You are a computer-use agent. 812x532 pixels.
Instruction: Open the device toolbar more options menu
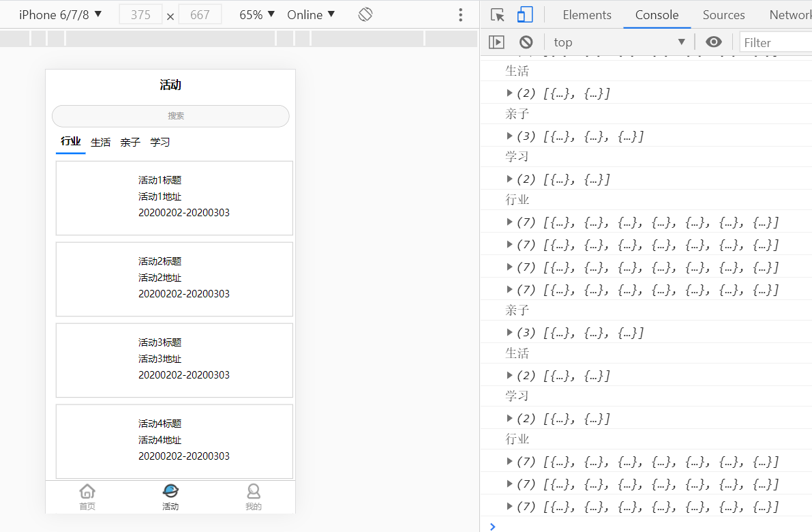coord(460,14)
